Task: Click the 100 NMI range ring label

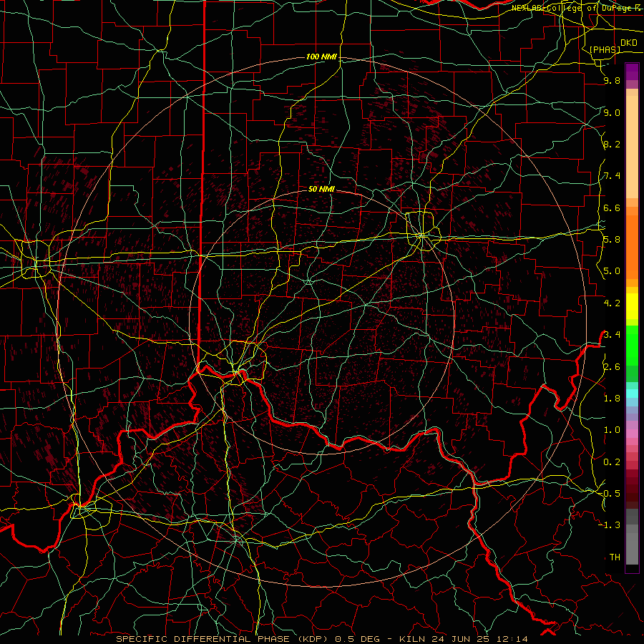Action: (x=321, y=57)
